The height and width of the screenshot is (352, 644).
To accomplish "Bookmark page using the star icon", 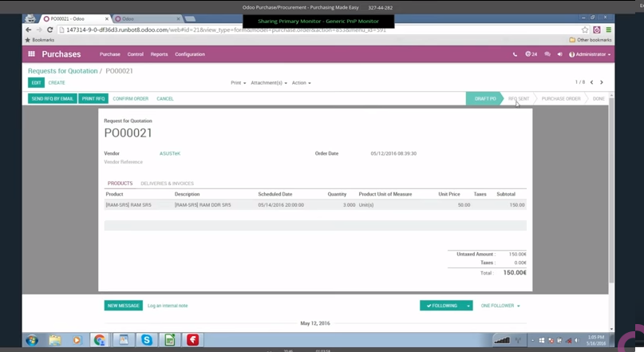I will click(x=585, y=30).
